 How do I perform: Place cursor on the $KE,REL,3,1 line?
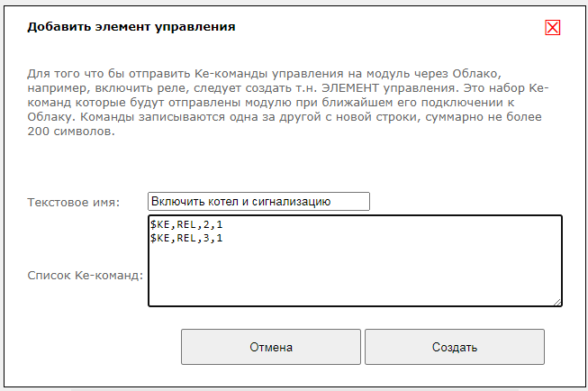tap(186, 238)
